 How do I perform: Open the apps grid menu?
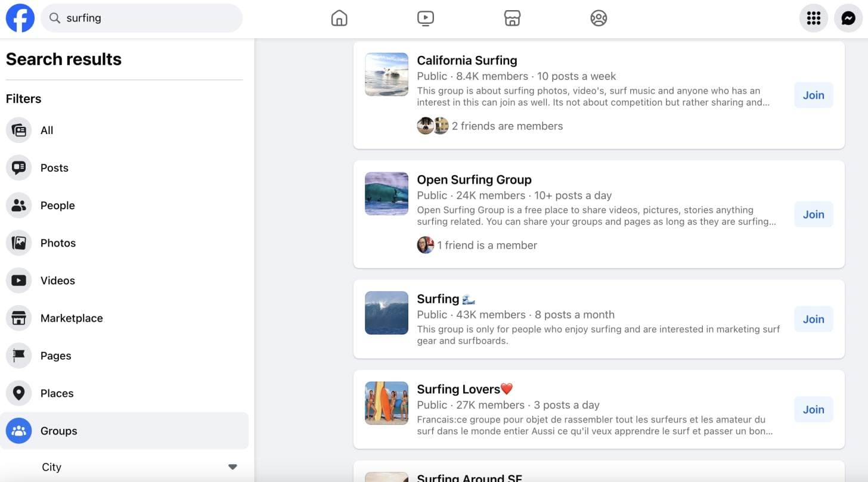tap(814, 18)
